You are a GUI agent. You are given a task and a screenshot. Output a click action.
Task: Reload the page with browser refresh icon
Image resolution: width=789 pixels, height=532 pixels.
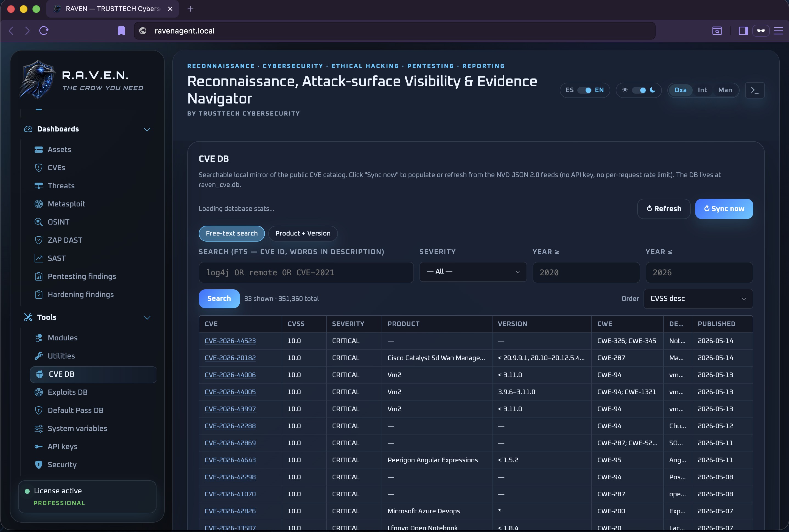44,31
